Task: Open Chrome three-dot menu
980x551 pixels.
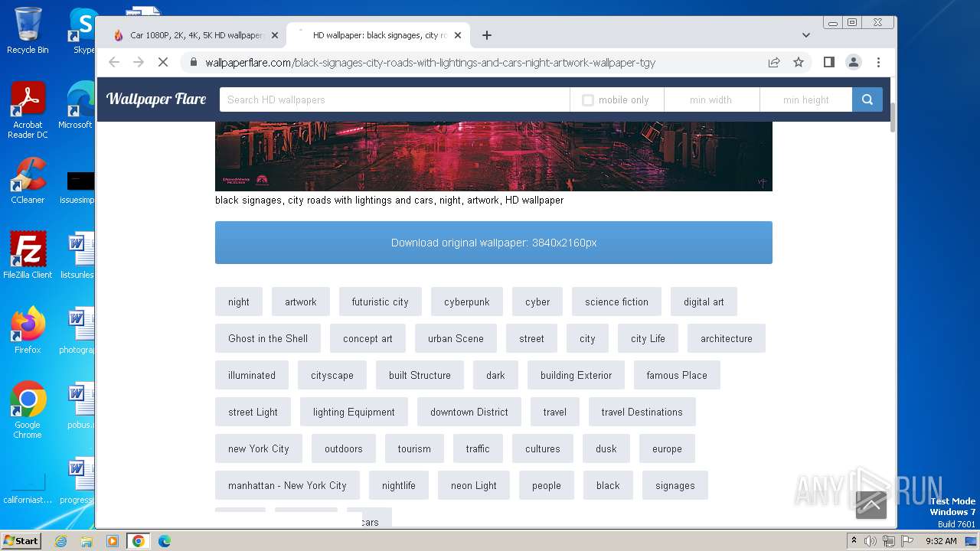Action: (878, 62)
